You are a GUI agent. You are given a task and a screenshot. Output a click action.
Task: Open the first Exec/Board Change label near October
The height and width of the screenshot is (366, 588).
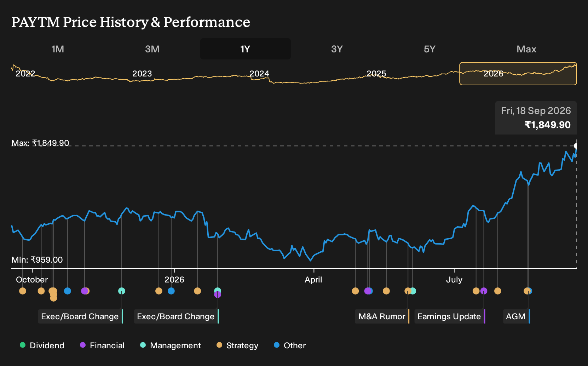click(x=80, y=316)
